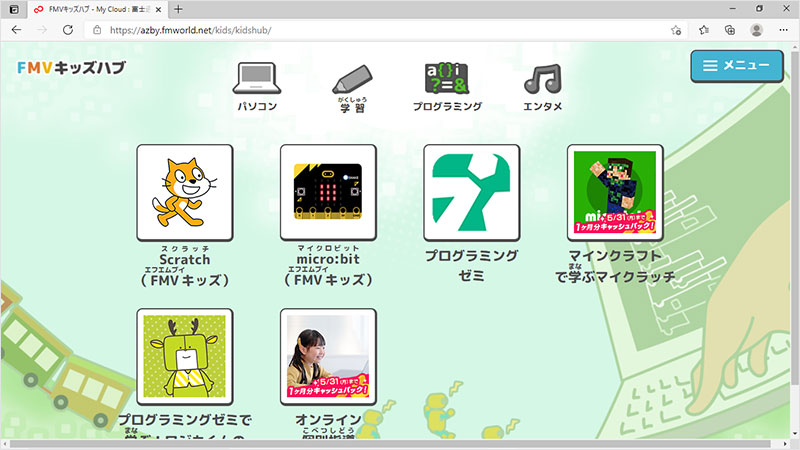The image size is (800, 450).
Task: Open the tab actions menu icon
Action: pos(14,9)
